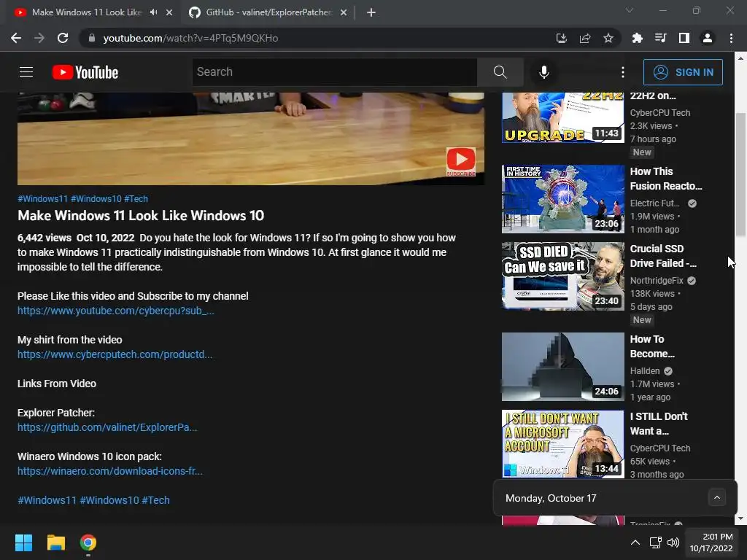
Task: Click #Windows11 hashtag above title
Action: click(x=42, y=198)
